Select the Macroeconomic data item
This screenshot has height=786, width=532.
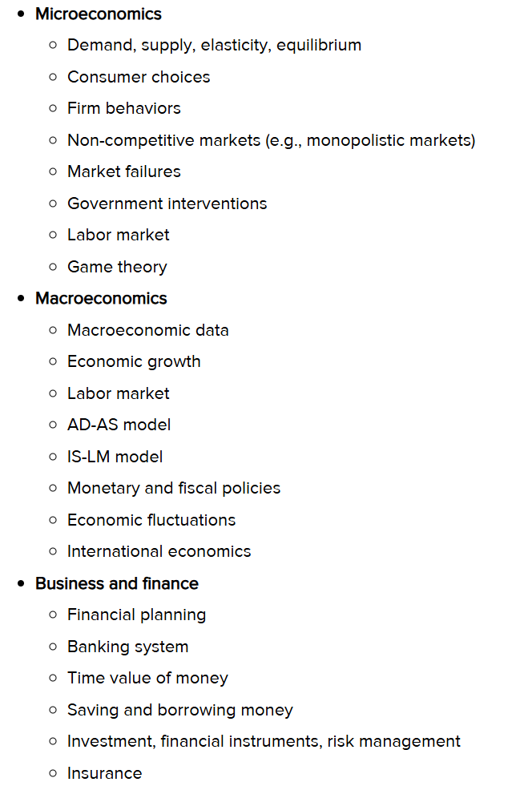pyautogui.click(x=148, y=330)
